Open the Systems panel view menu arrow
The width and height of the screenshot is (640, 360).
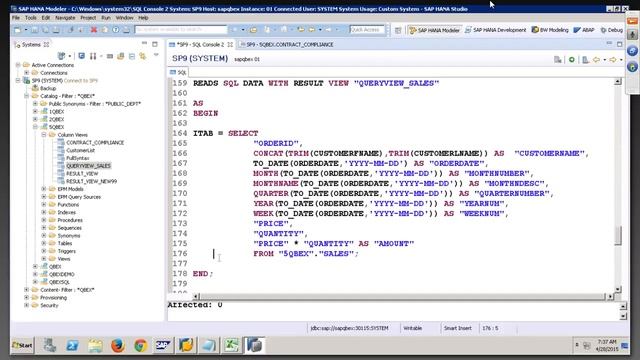tap(156, 55)
